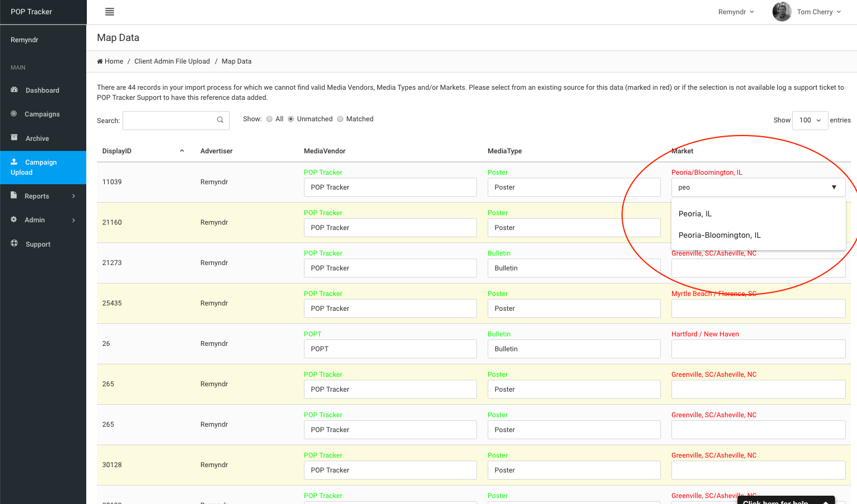The height and width of the screenshot is (504, 857).
Task: Sort by MediaType column header
Action: coord(505,151)
